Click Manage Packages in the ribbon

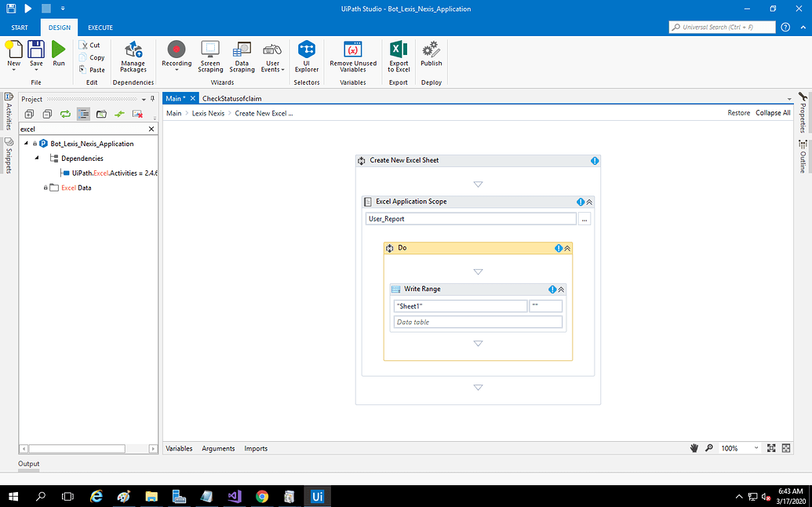pos(133,57)
